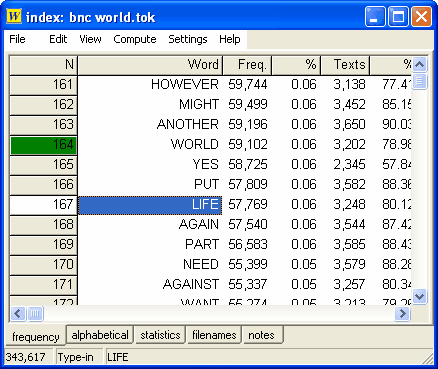Click the first % column header
Image resolution: width=438 pixels, height=369 pixels.
click(x=296, y=65)
